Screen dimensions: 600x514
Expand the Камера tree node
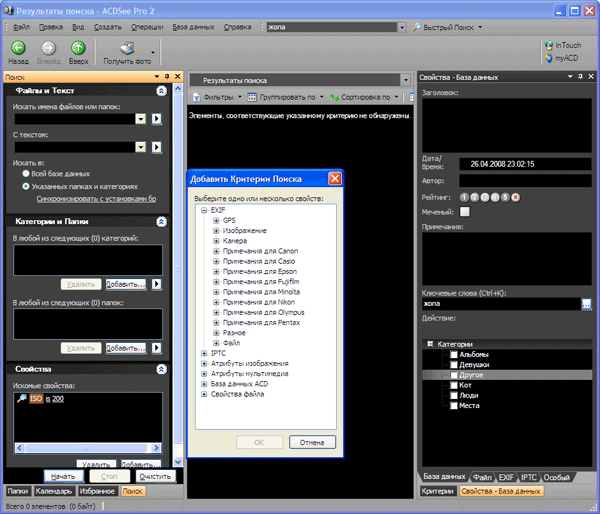216,241
